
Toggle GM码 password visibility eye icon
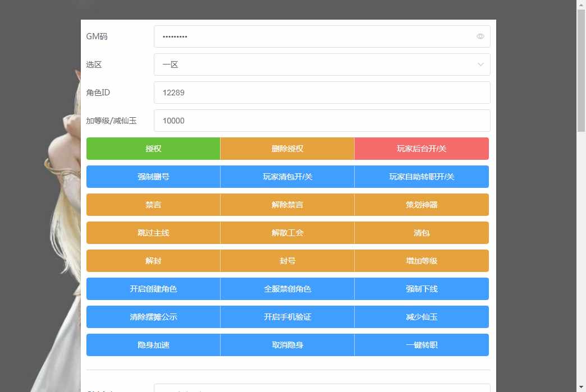click(x=480, y=36)
